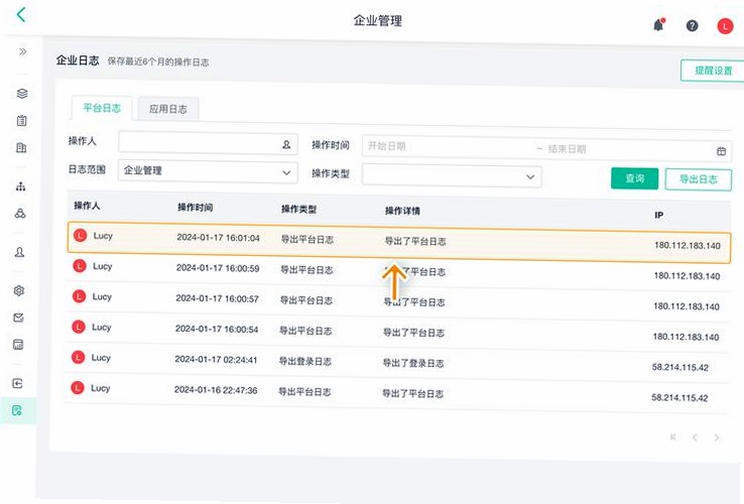Screen dimensions: 744x504
Task: Open the enterprise log sidebar icon
Action: 17,411
